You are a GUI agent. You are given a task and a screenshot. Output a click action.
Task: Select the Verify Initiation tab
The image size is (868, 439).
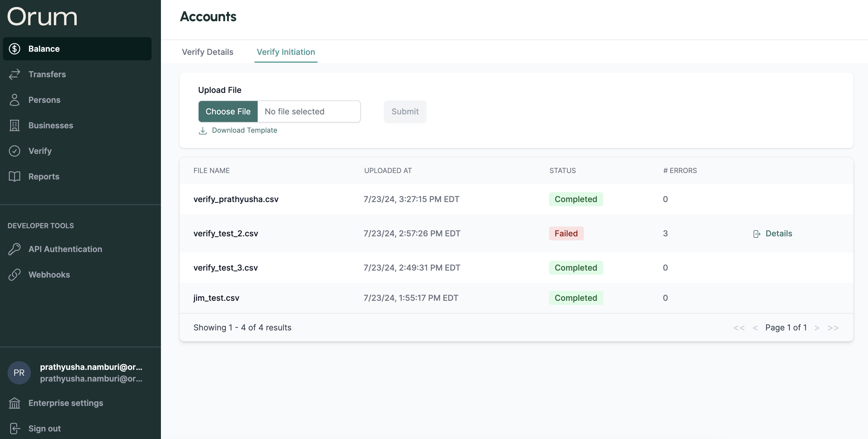click(286, 52)
